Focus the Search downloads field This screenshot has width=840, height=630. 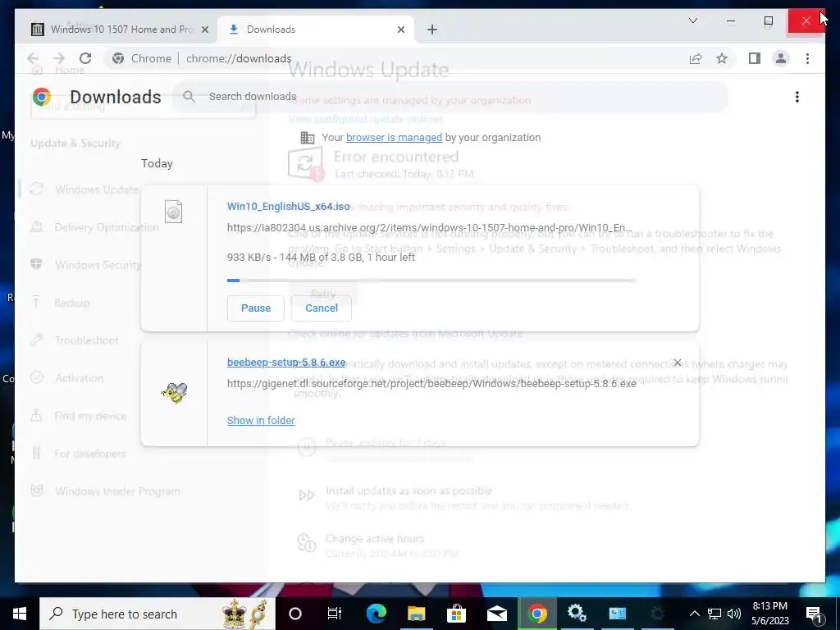(451, 97)
